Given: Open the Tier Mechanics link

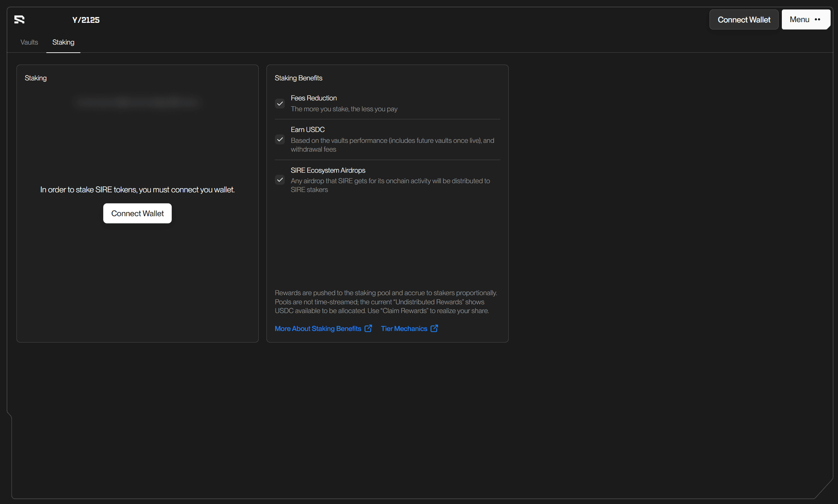Looking at the screenshot, I should (404, 329).
